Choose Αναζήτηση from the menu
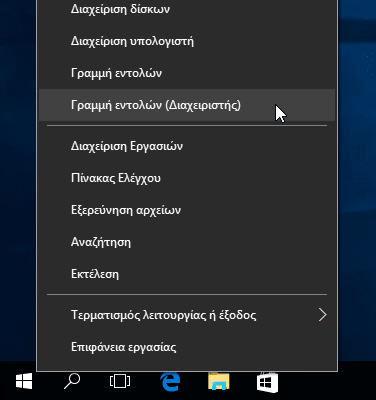 click(187, 242)
